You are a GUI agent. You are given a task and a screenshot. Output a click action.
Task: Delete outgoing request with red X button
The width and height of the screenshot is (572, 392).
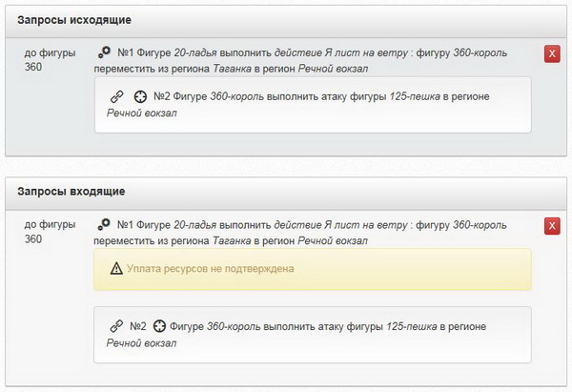coord(551,54)
